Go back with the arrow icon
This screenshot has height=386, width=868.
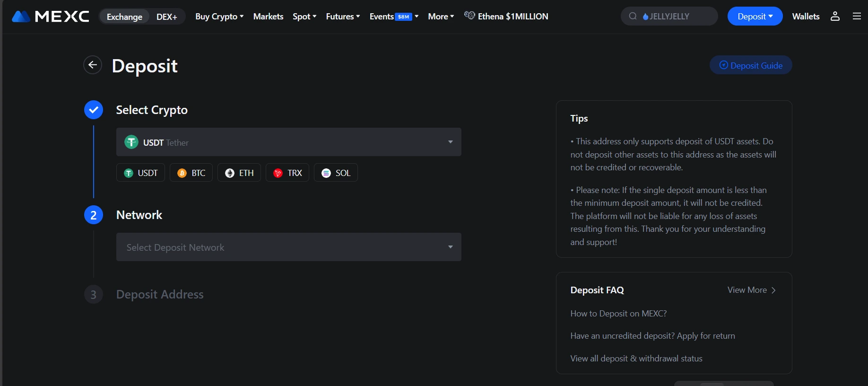coord(93,65)
